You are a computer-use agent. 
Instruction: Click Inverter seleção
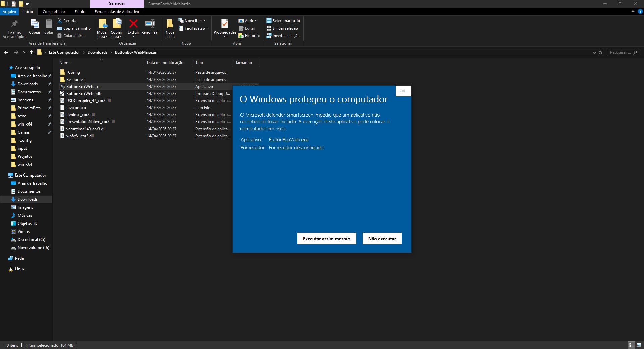tap(283, 36)
